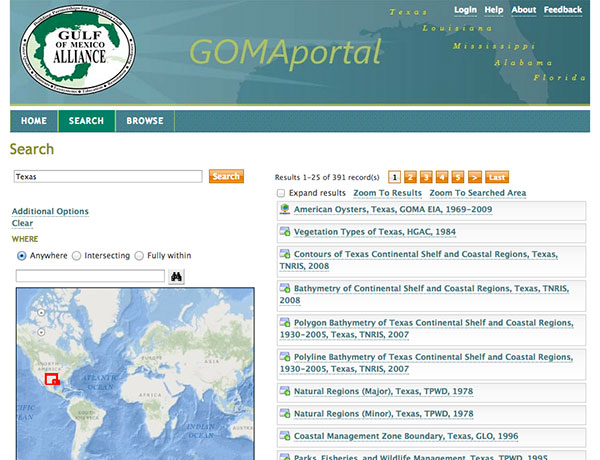Image resolution: width=600 pixels, height=460 pixels.
Task: Go to results page 4
Action: click(442, 177)
